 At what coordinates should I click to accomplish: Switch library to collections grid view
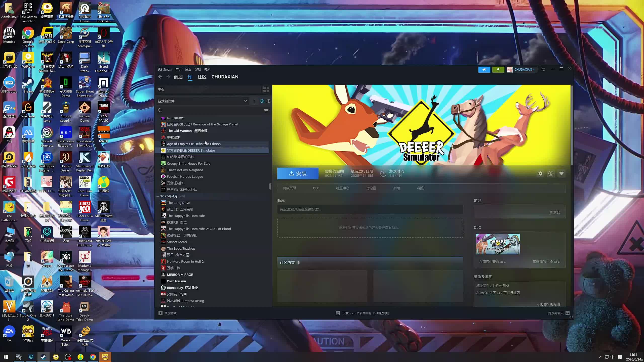(266, 89)
